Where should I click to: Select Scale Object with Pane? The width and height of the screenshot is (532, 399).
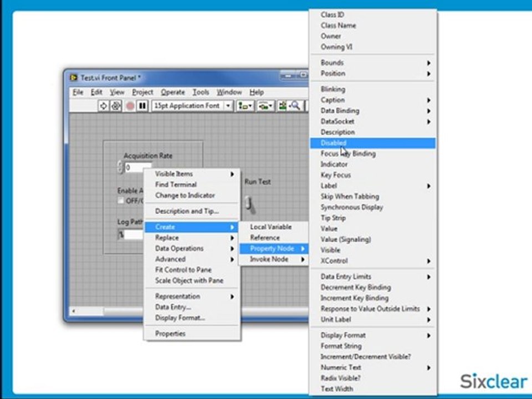192,280
